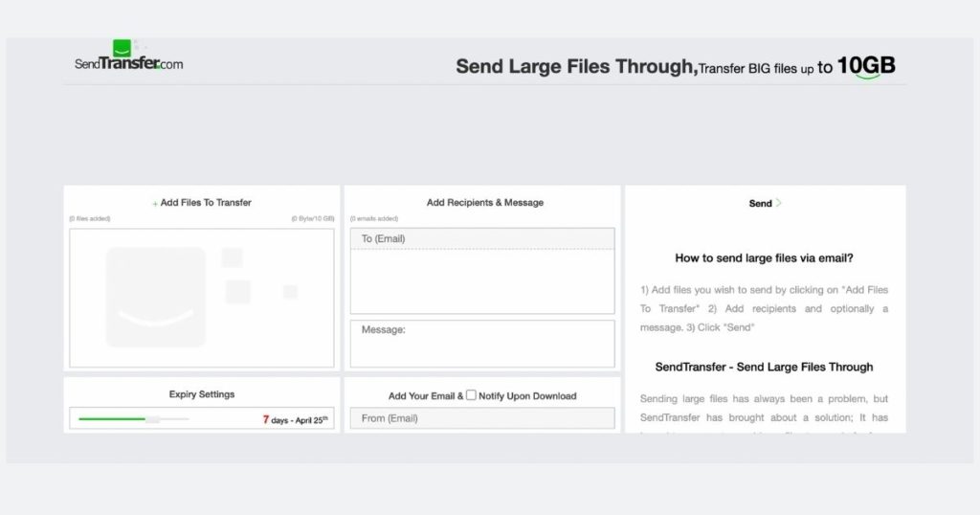Open the SendTransfer.com homepage logo text
This screenshot has width=980, height=515.
click(x=129, y=64)
